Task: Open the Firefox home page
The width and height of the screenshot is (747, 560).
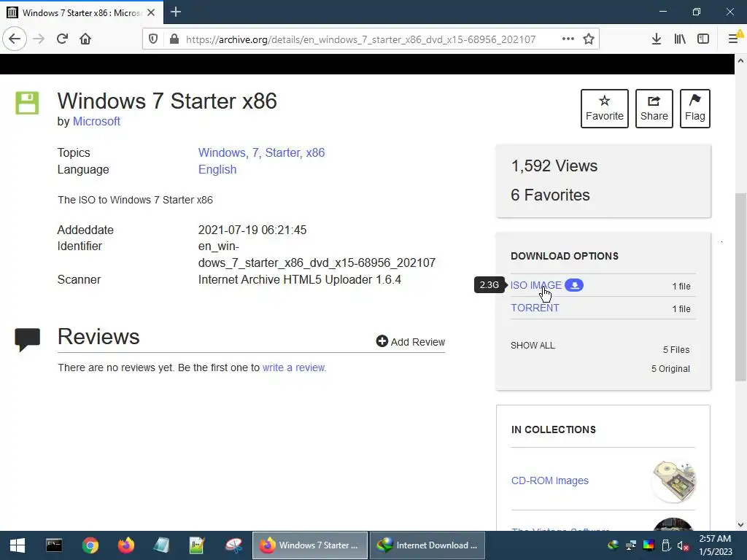Action: [85, 39]
